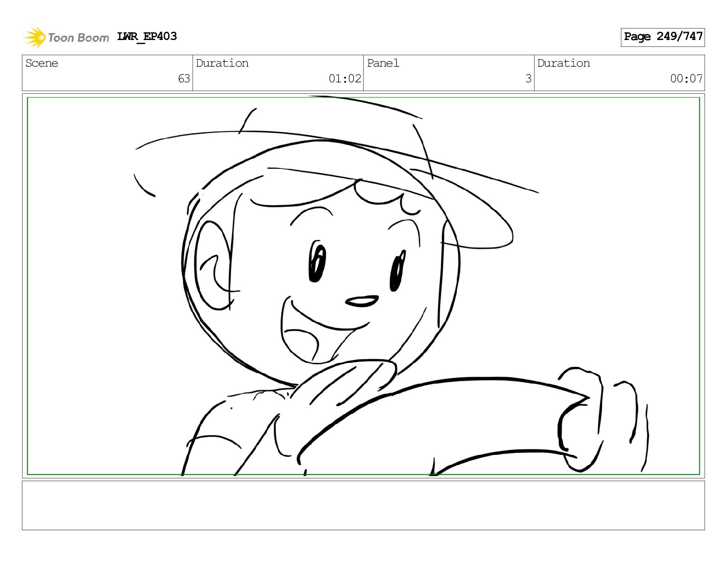This screenshot has width=728, height=563.
Task: Select the scene duration value 01:02
Action: pos(345,79)
